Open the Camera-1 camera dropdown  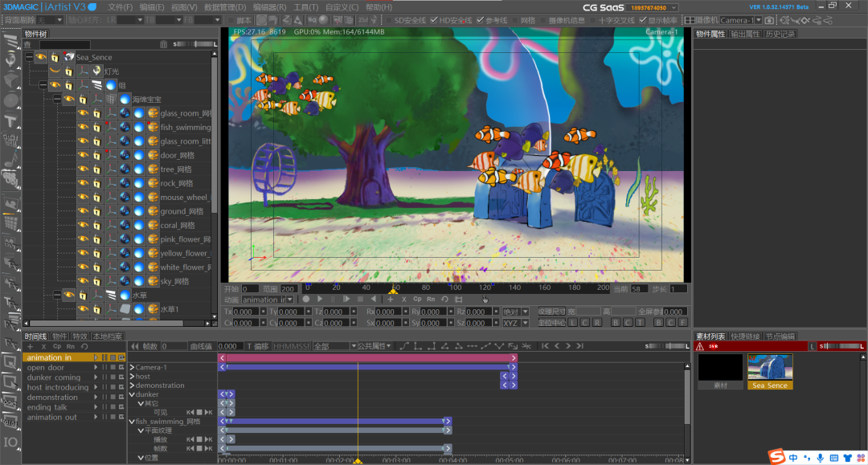[759, 20]
